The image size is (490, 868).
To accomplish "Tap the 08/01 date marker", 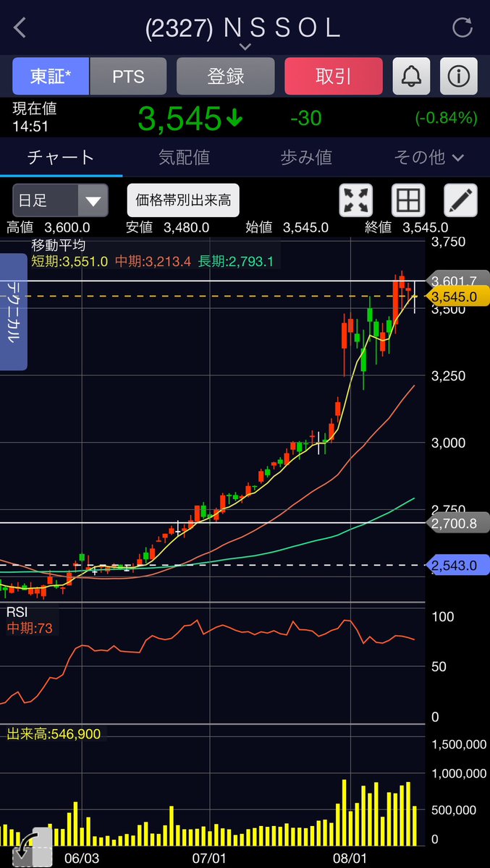I will (x=350, y=857).
